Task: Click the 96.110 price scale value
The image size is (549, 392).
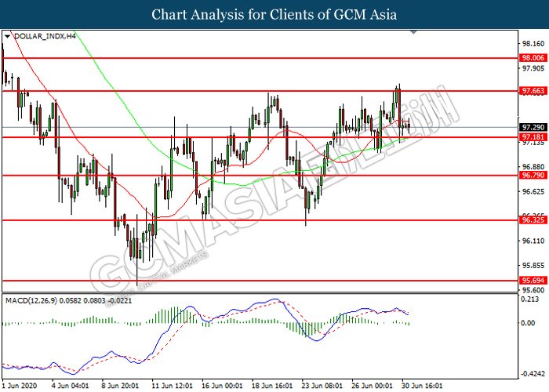Action: tap(533, 241)
